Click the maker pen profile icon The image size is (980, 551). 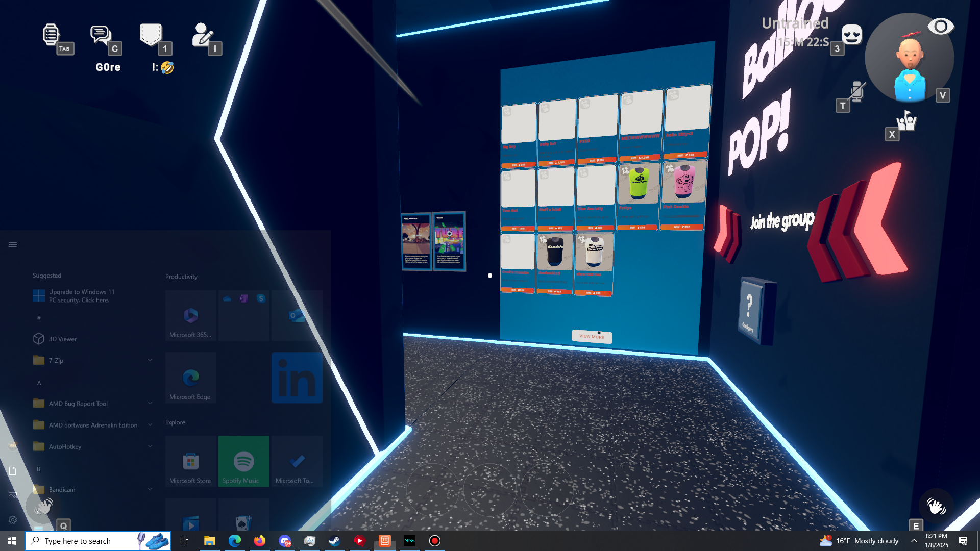(202, 35)
